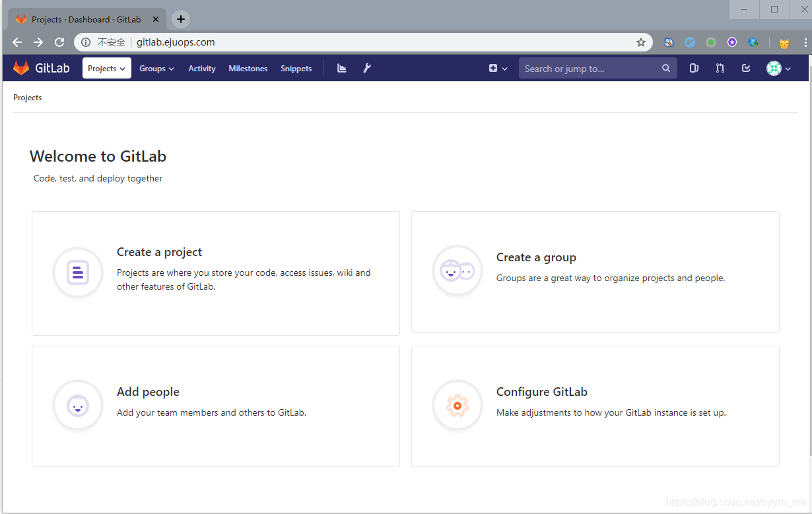812x514 pixels.
Task: Click the site info circle icon
Action: tap(86, 42)
